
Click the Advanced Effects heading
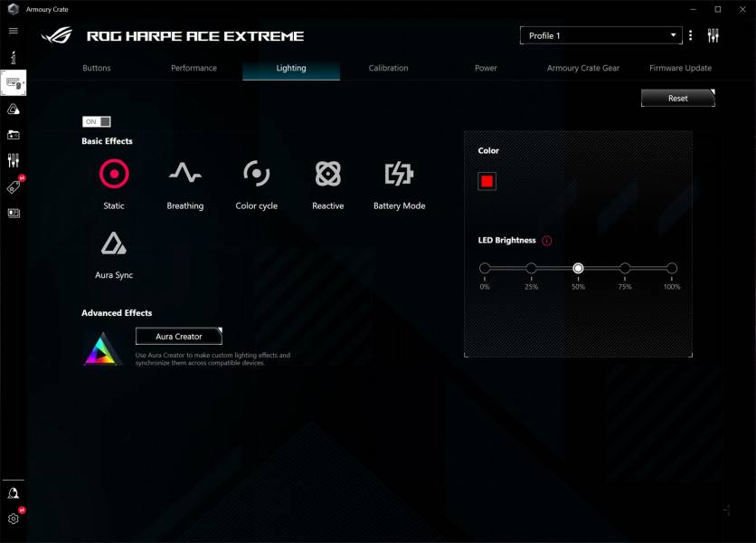coord(117,313)
